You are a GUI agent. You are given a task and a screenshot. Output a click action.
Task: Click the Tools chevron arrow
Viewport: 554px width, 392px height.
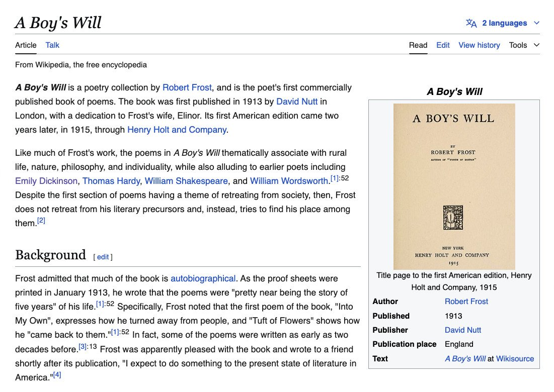(x=537, y=45)
